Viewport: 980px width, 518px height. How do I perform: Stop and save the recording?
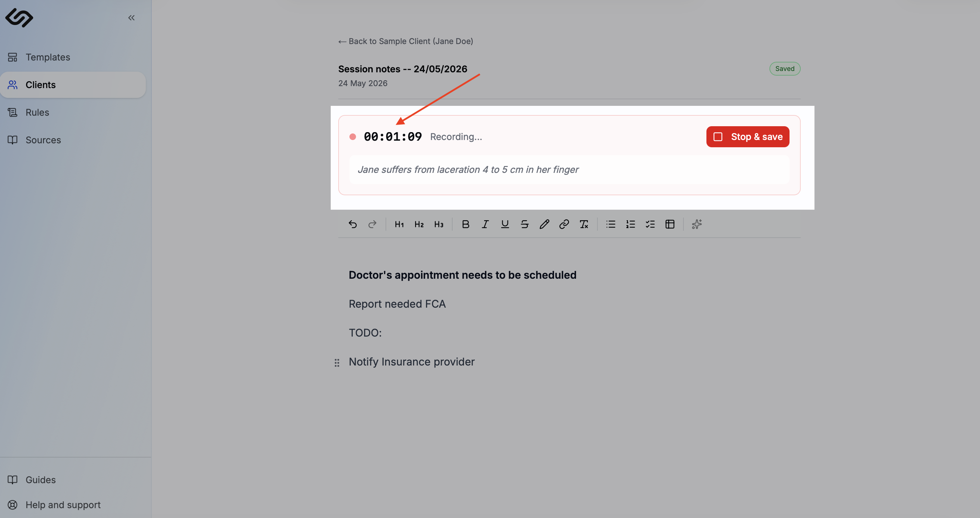coord(747,137)
